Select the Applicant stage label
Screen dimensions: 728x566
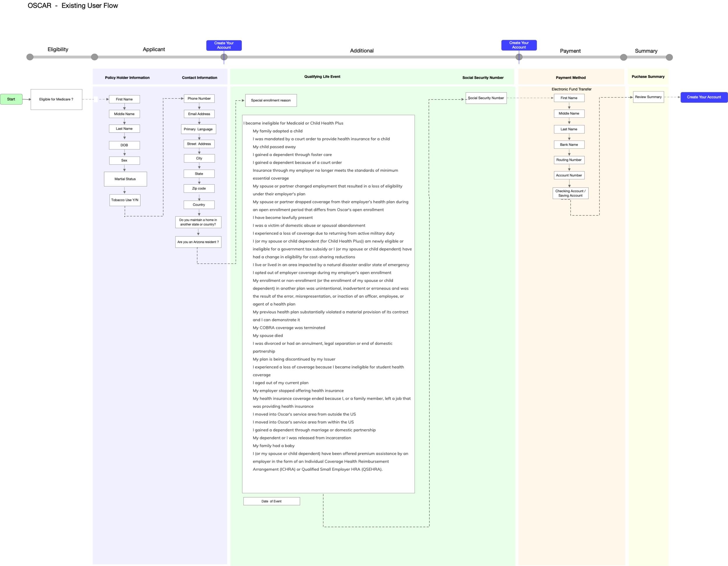click(x=154, y=49)
